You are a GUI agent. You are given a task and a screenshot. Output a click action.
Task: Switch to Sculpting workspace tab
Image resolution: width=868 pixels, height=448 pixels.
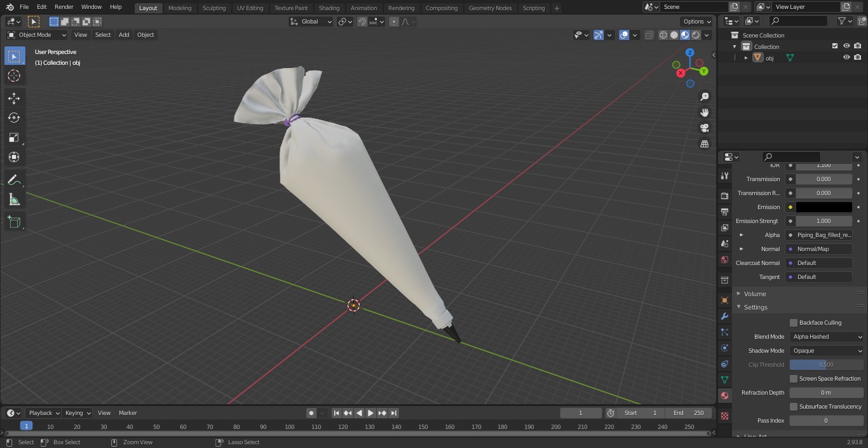pyautogui.click(x=214, y=8)
